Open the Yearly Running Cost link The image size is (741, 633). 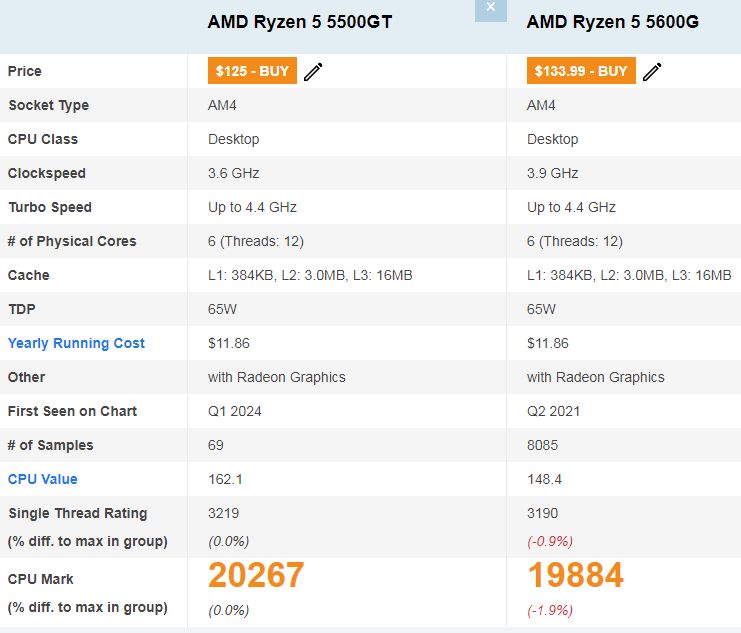coord(76,343)
